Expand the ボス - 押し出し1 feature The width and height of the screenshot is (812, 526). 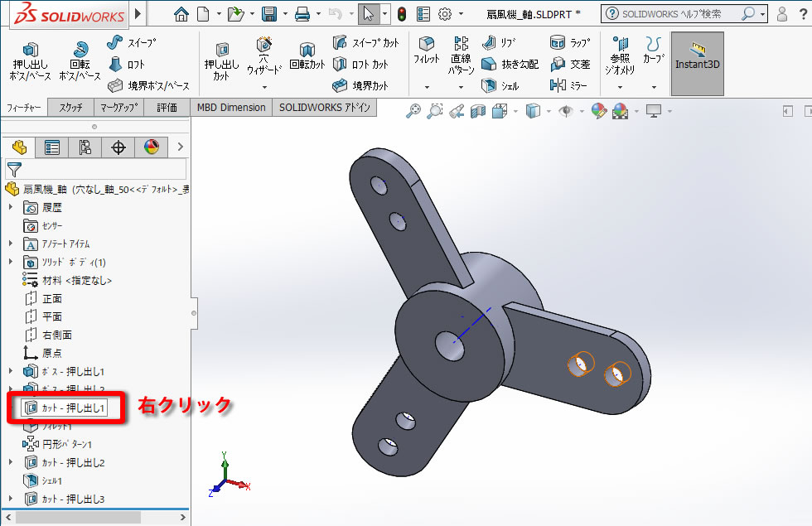point(10,371)
